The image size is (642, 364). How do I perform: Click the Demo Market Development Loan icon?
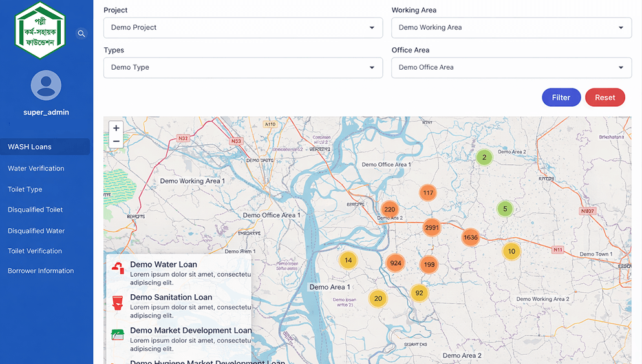118,335
